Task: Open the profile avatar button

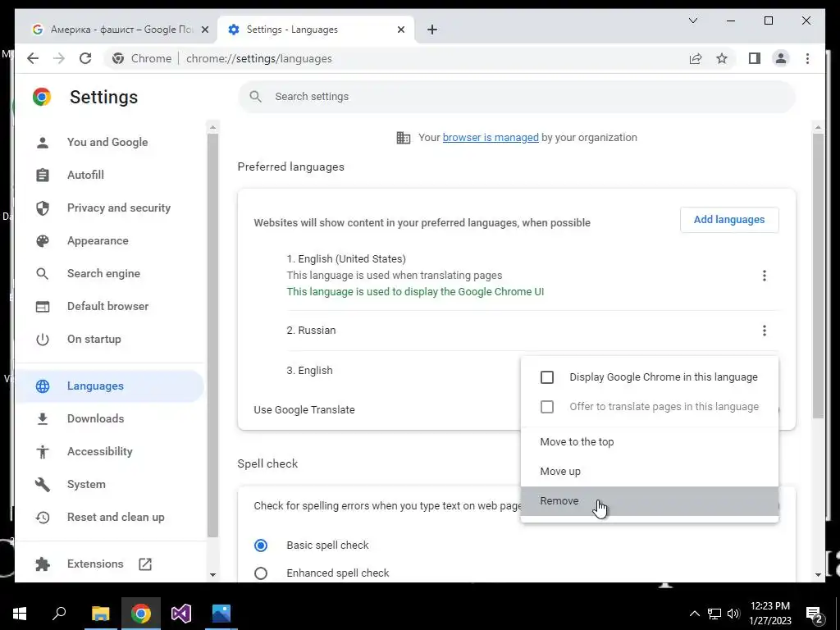Action: [781, 58]
